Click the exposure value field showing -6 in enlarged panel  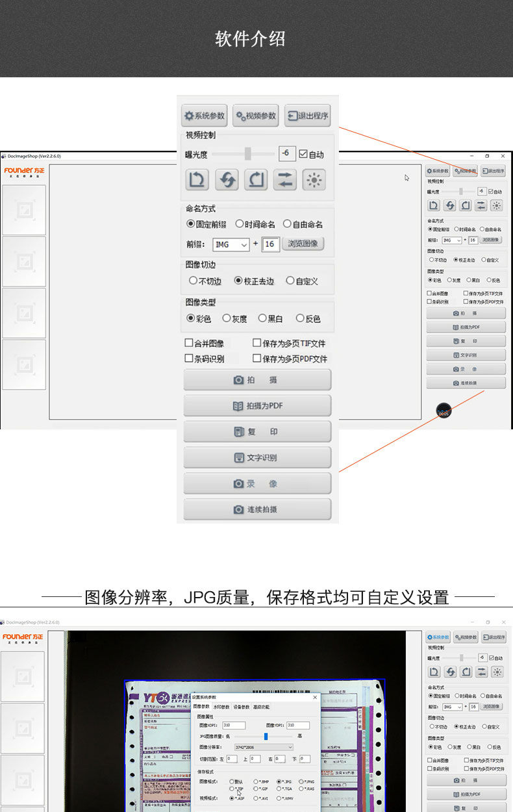pos(287,154)
